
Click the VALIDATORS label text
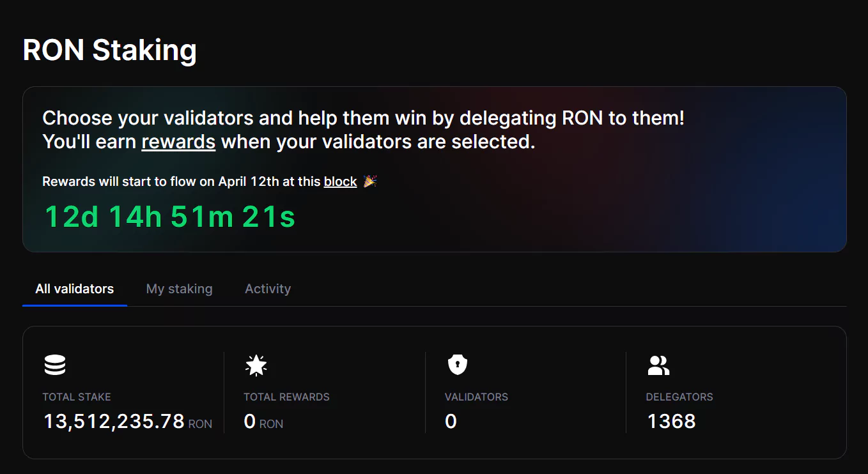tap(476, 397)
